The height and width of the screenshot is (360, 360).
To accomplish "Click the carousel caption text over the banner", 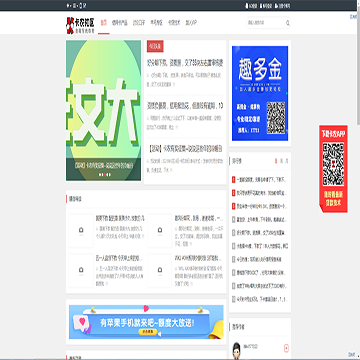I will click(103, 166).
